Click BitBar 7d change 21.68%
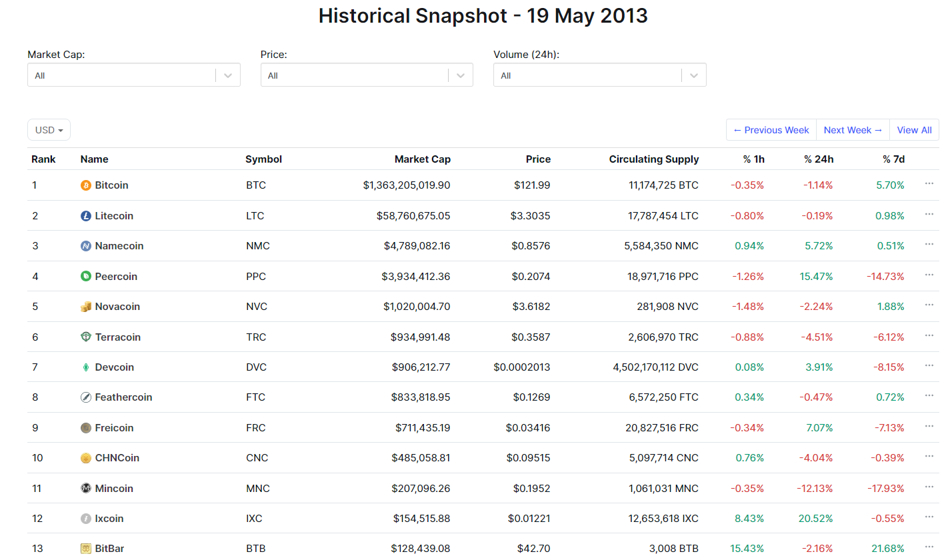 pos(889,549)
